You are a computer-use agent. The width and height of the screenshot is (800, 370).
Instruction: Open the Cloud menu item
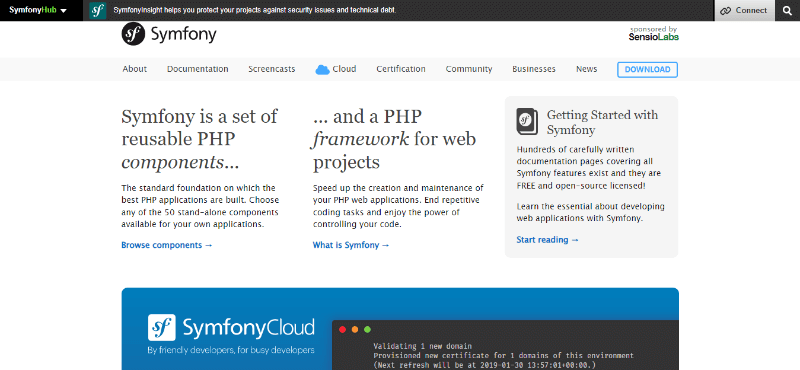[x=344, y=69]
